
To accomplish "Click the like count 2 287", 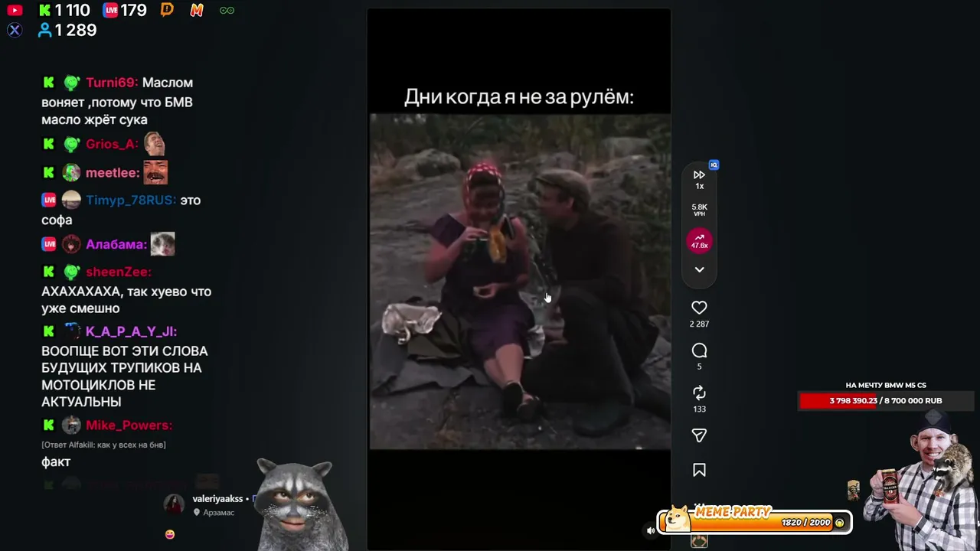I will click(x=699, y=324).
